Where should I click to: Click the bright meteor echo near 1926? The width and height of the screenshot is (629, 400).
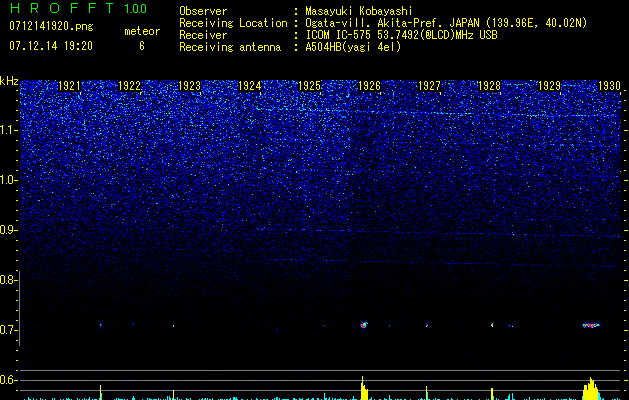(364, 325)
